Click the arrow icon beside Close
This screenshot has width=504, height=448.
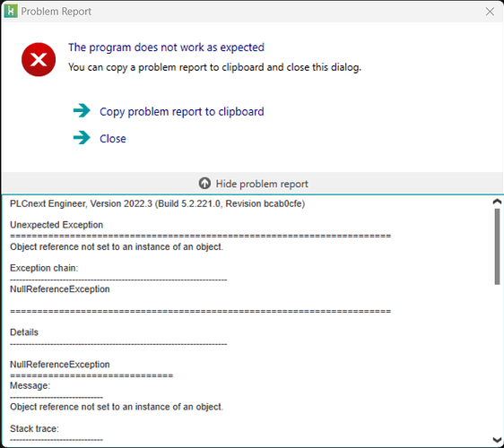click(82, 138)
